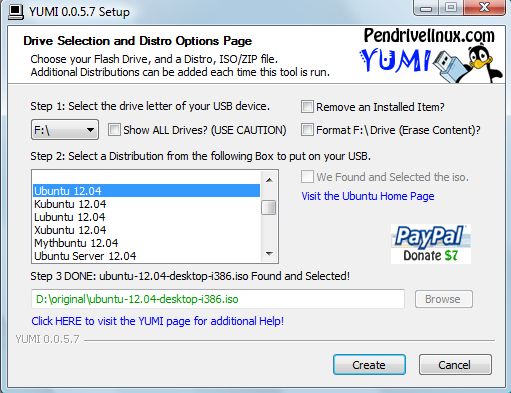Click the YUMI setup window title icon
Viewport: 511px width, 393px height.
coord(16,12)
